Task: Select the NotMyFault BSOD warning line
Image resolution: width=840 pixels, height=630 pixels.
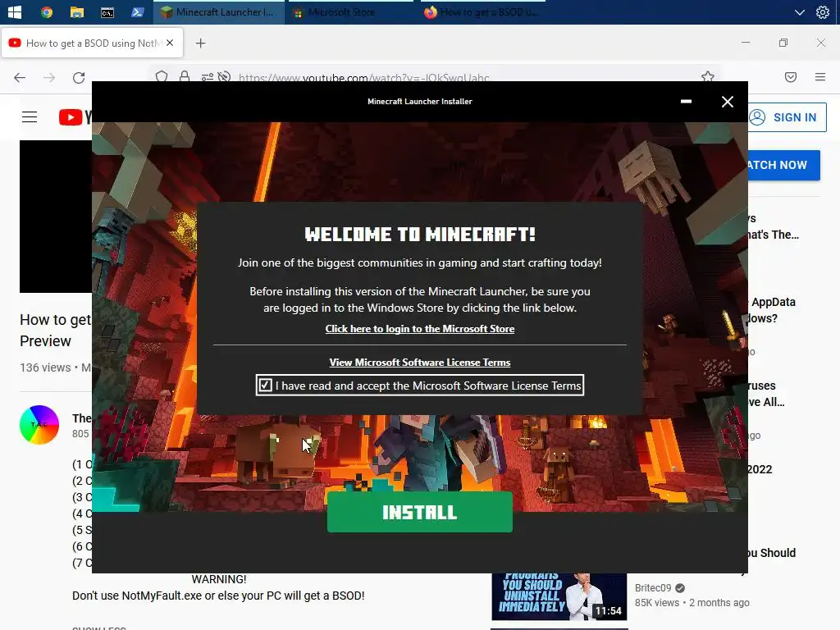Action: click(x=218, y=596)
